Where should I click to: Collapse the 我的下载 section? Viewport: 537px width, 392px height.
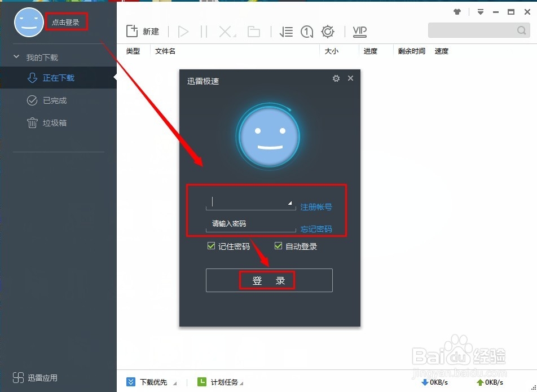pyautogui.click(x=16, y=57)
